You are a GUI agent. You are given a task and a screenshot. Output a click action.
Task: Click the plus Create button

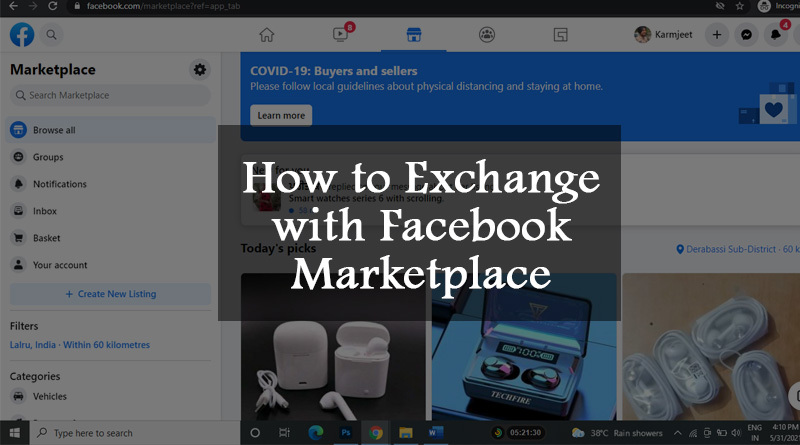(717, 35)
